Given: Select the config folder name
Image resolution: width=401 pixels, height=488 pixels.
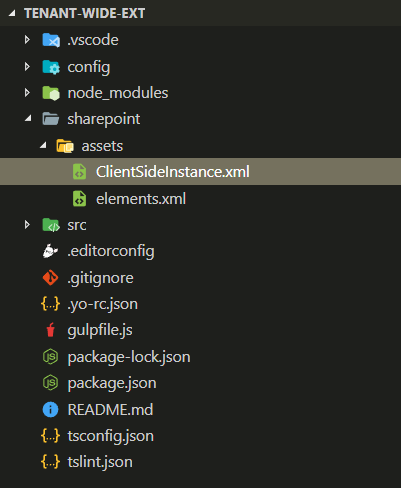Looking at the screenshot, I should tap(89, 67).
